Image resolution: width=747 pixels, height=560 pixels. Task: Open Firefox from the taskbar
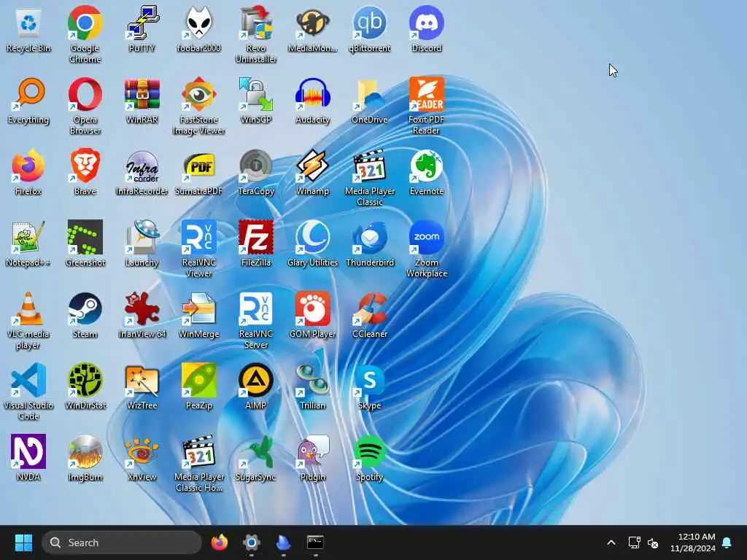[x=219, y=542]
